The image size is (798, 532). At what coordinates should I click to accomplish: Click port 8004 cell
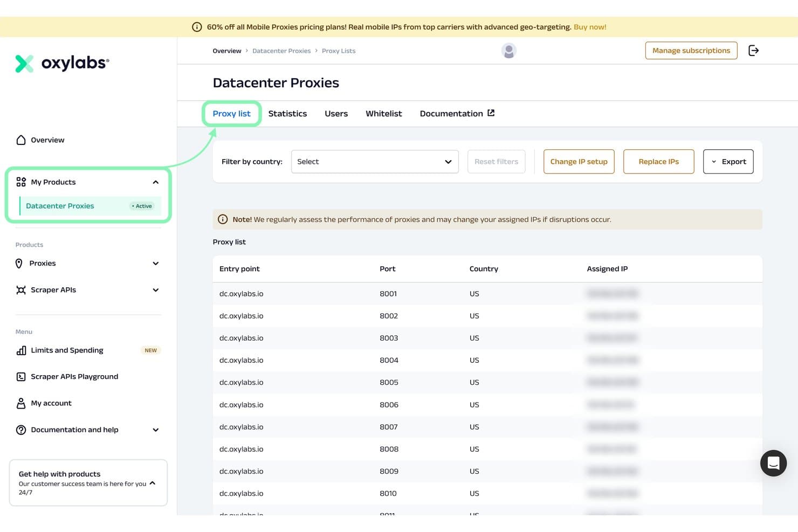point(389,360)
